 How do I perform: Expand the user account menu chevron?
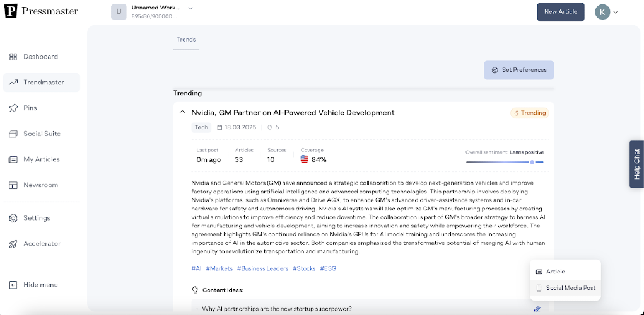coord(616,13)
